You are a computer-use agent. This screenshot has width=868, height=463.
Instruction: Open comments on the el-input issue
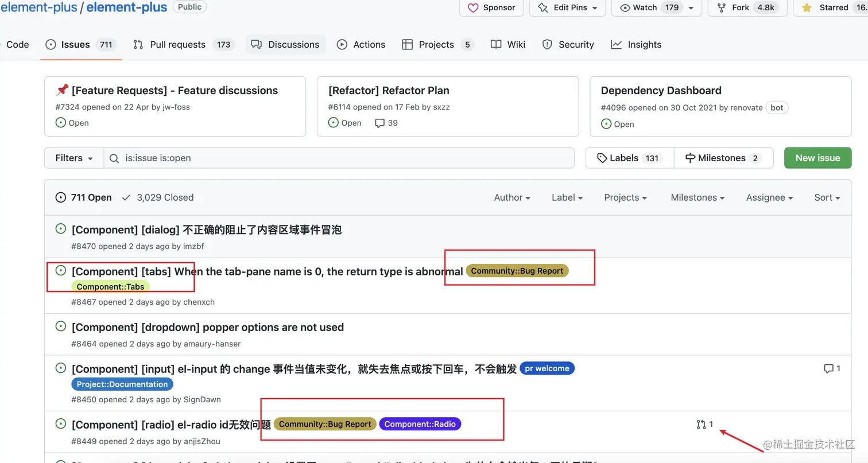tap(832, 368)
